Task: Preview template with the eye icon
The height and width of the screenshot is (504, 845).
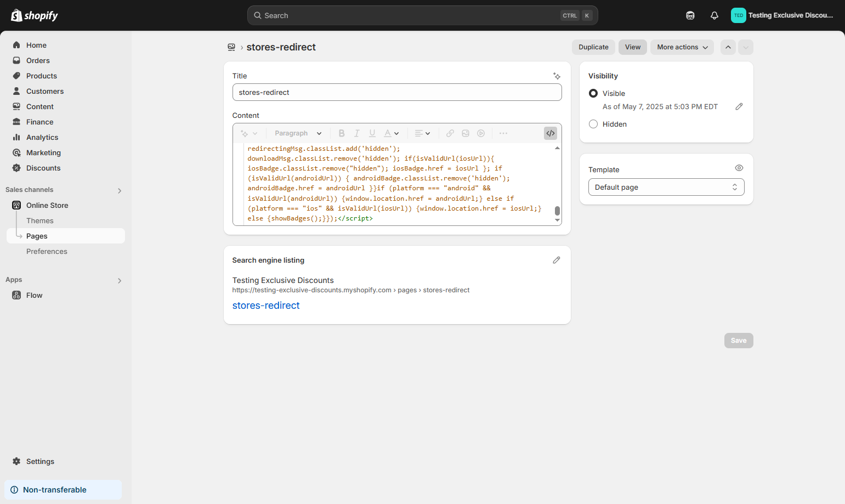Action: tap(739, 168)
